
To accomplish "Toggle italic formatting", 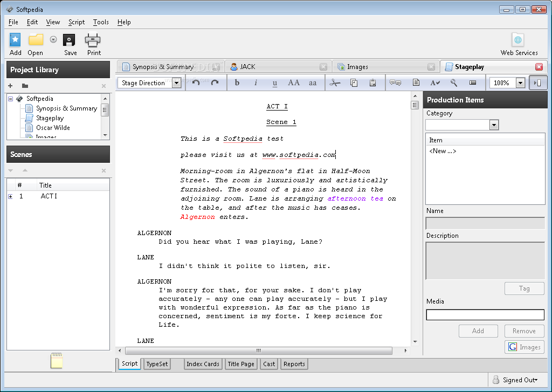I will click(x=256, y=82).
